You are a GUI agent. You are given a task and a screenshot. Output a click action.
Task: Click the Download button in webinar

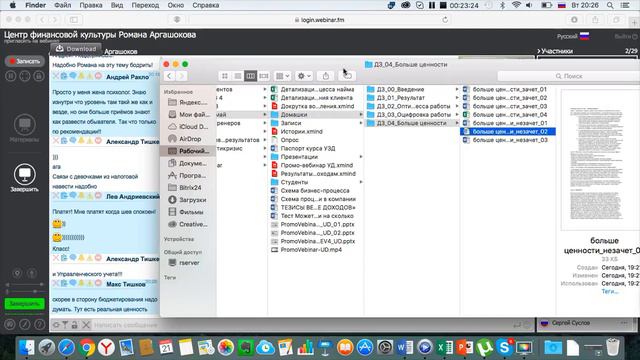(x=76, y=49)
